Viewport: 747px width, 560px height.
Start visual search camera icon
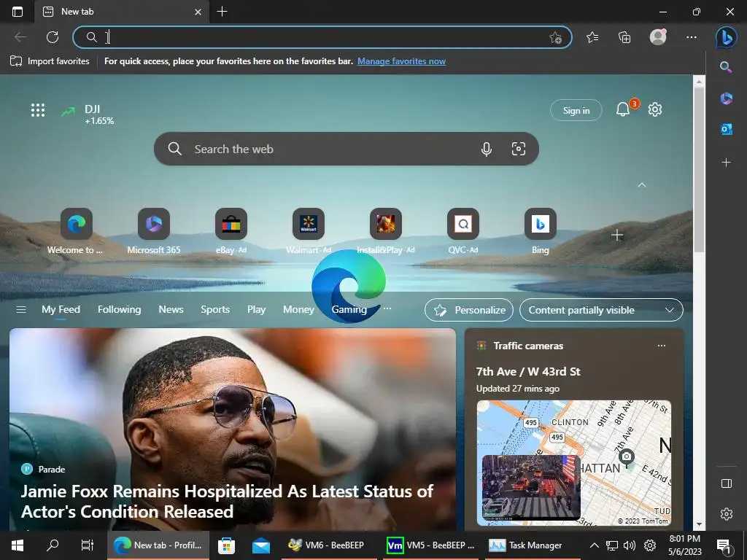coord(519,149)
